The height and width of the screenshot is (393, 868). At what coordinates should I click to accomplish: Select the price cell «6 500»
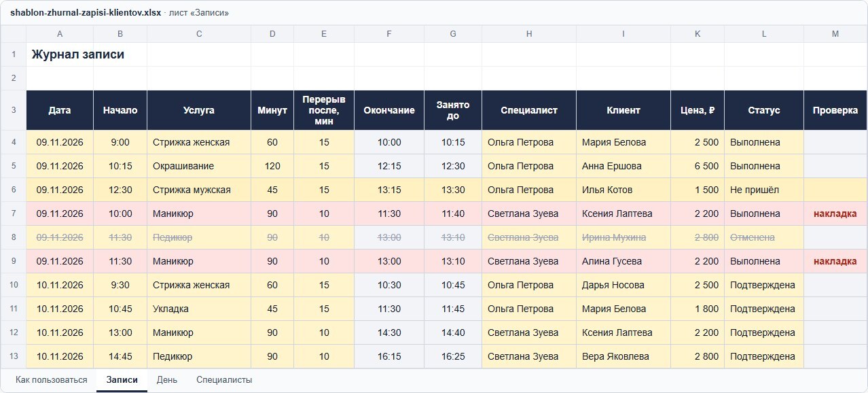[x=698, y=166]
